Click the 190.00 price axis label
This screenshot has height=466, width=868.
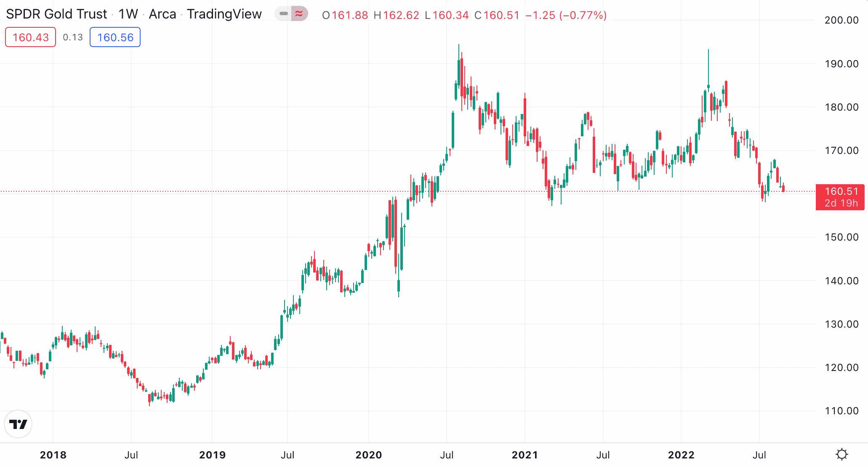click(x=841, y=64)
